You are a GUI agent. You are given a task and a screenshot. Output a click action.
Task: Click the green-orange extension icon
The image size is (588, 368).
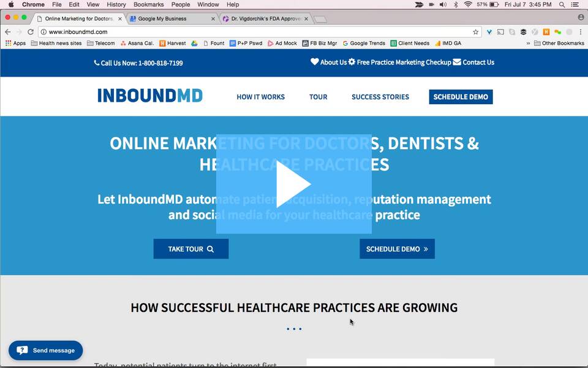pos(557,32)
